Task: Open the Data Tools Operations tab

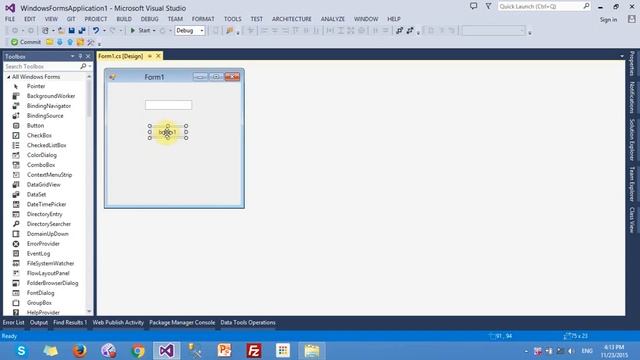Action: click(248, 322)
